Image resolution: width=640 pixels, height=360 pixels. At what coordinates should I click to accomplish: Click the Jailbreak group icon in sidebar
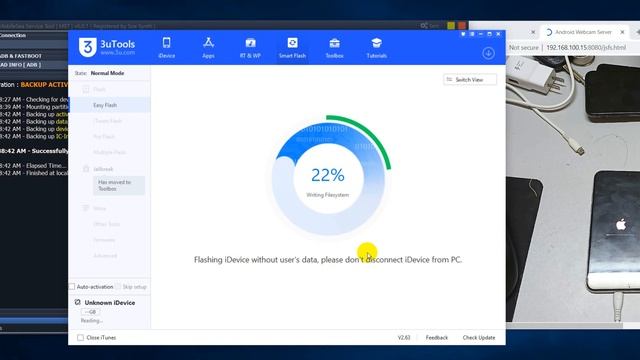(86, 169)
